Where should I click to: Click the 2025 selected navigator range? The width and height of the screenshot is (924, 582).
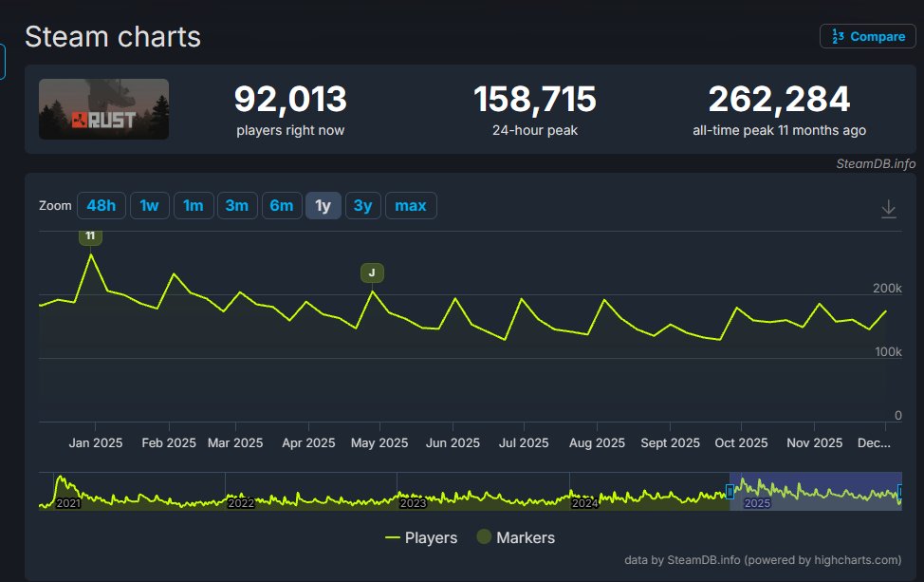[816, 491]
